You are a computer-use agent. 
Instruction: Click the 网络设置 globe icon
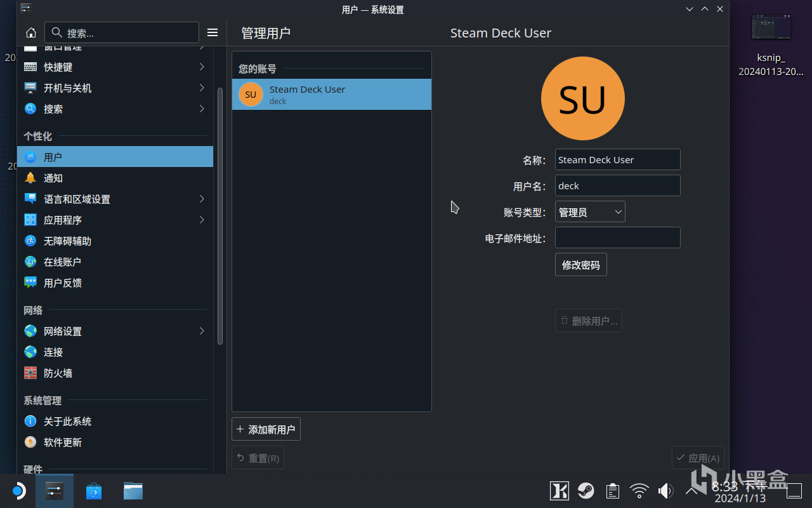coord(30,331)
